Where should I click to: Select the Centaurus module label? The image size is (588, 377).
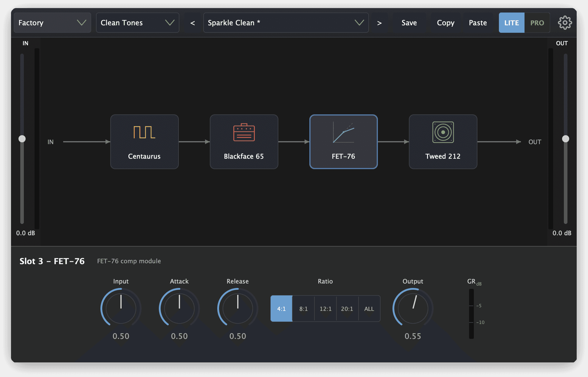[x=144, y=156]
